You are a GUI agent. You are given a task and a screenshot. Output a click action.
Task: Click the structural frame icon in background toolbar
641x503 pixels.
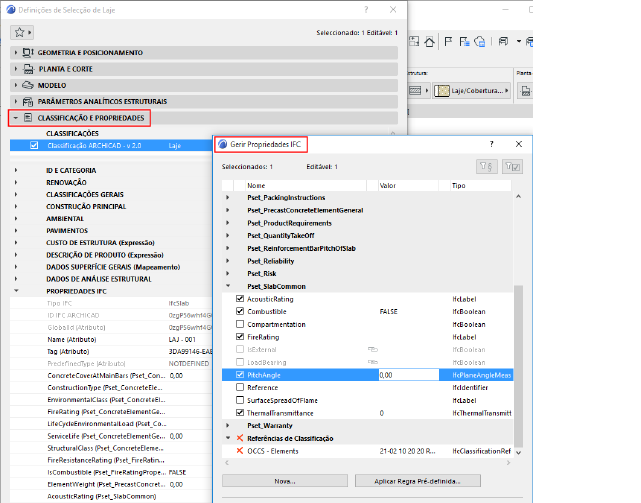coord(503,41)
